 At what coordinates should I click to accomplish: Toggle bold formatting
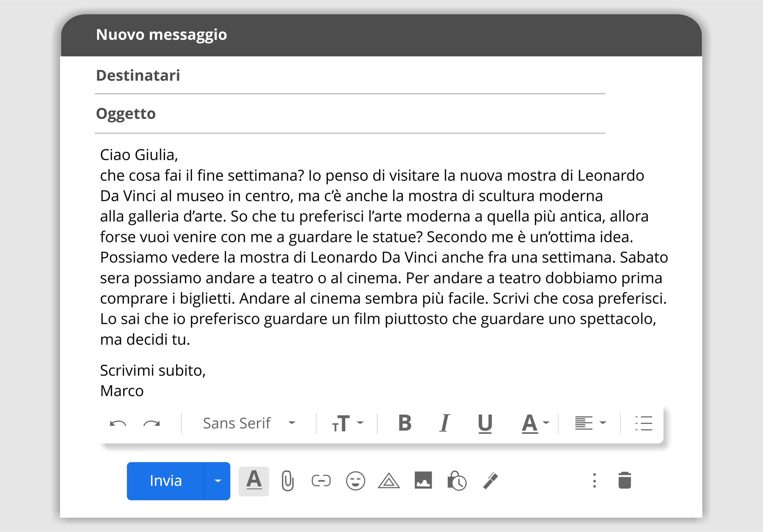pyautogui.click(x=405, y=423)
